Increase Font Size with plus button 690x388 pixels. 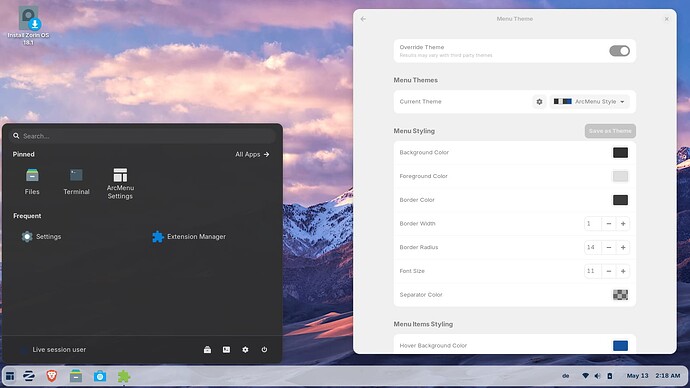[x=623, y=271]
